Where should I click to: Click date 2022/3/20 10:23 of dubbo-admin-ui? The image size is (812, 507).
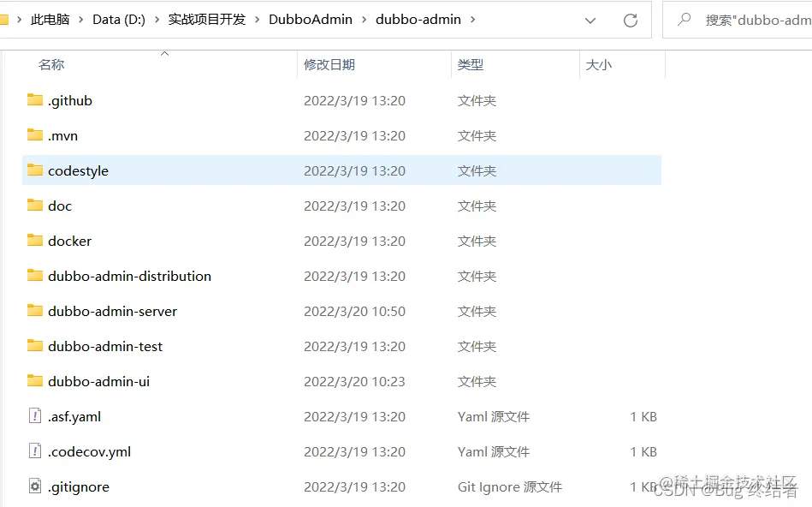click(x=355, y=382)
